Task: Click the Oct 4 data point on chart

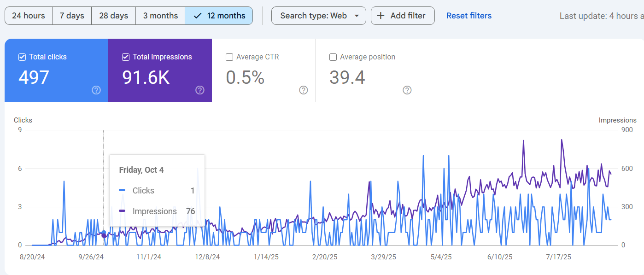Action: (x=104, y=233)
